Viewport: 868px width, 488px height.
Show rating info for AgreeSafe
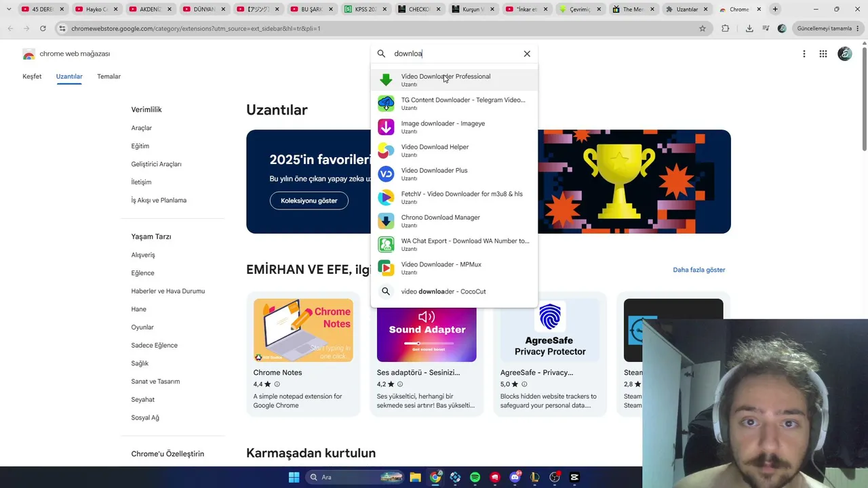coord(524,384)
